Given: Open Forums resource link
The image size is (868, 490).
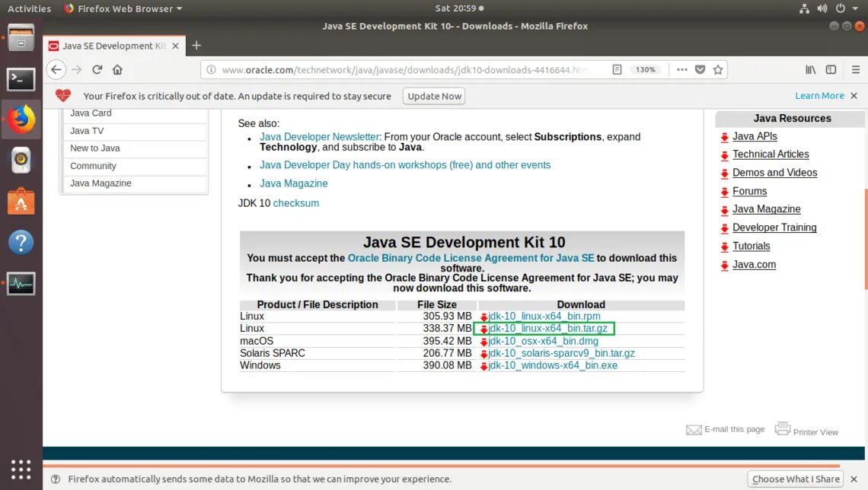Looking at the screenshot, I should coord(749,191).
